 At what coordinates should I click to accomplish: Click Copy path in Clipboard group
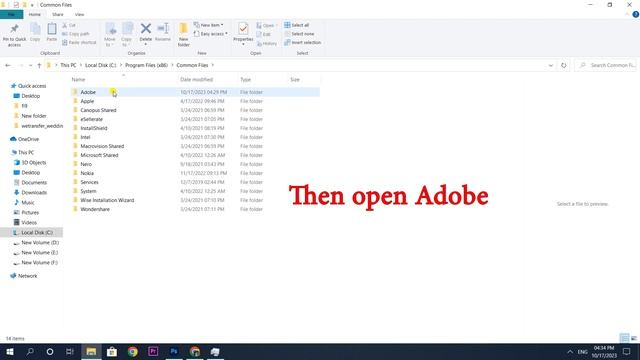click(x=76, y=34)
